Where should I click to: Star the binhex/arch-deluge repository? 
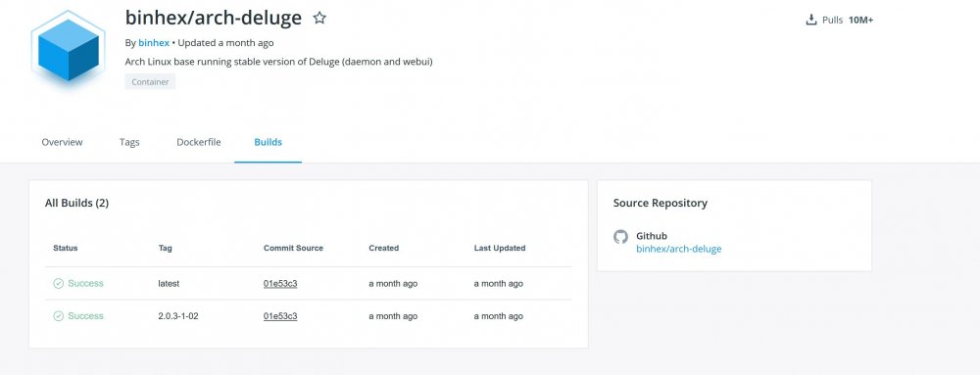coord(319,18)
